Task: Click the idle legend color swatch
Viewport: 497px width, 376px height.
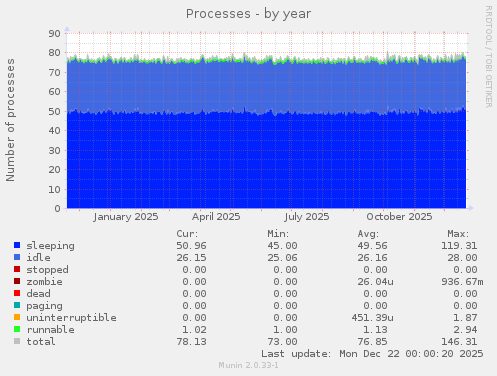Action: tap(17, 257)
